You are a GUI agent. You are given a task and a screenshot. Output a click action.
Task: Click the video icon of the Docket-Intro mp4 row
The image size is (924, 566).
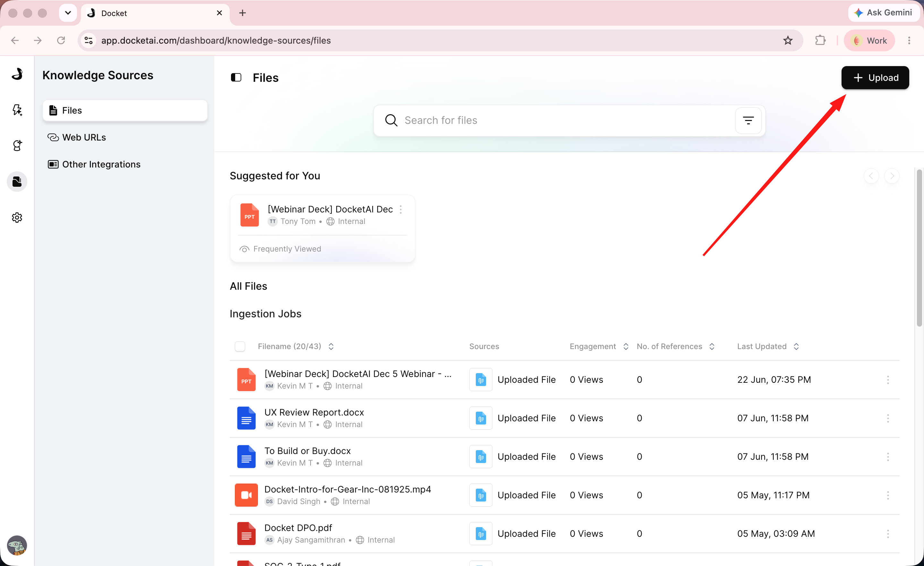[246, 495]
